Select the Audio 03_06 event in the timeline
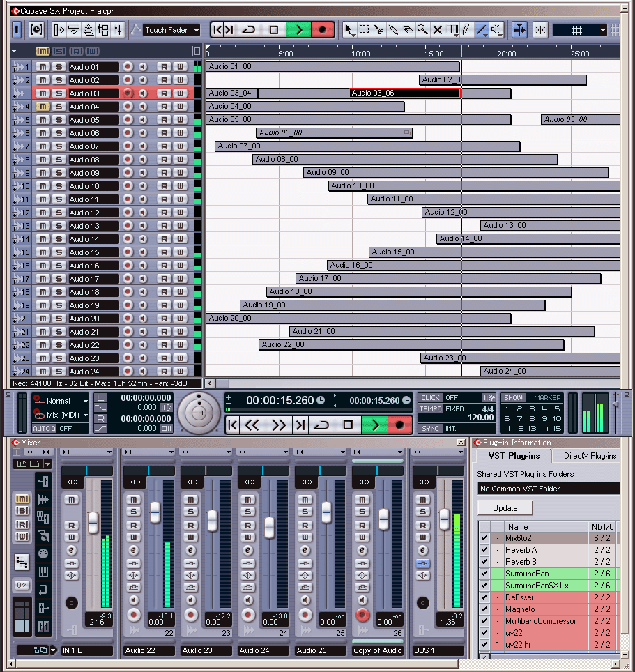The image size is (635, 672). click(x=404, y=92)
